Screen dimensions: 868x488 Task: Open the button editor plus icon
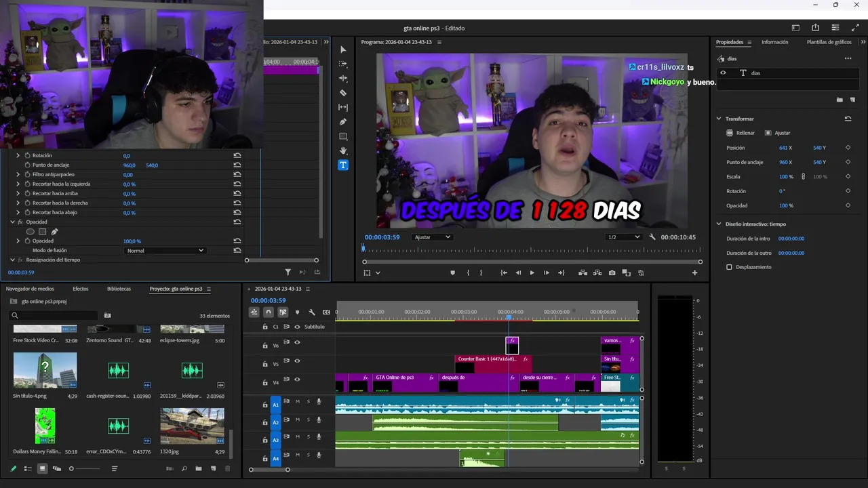point(694,272)
